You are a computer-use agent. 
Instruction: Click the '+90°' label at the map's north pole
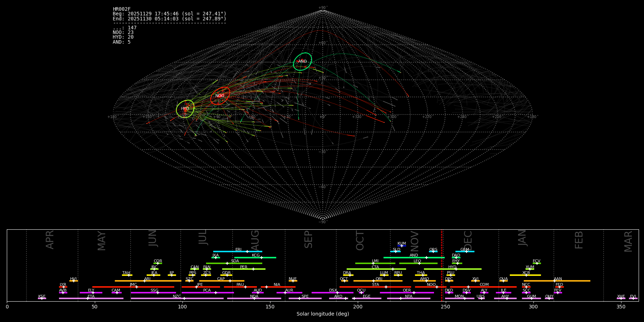[323, 8]
